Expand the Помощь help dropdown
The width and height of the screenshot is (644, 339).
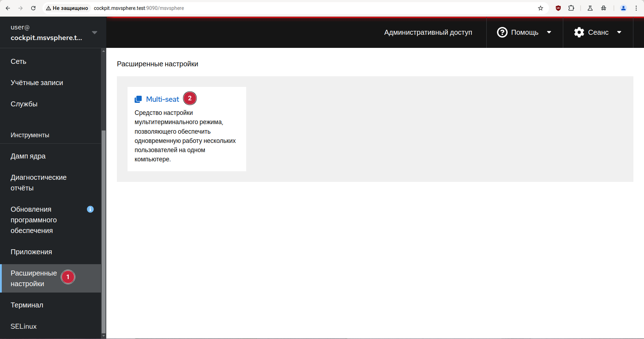(x=524, y=32)
